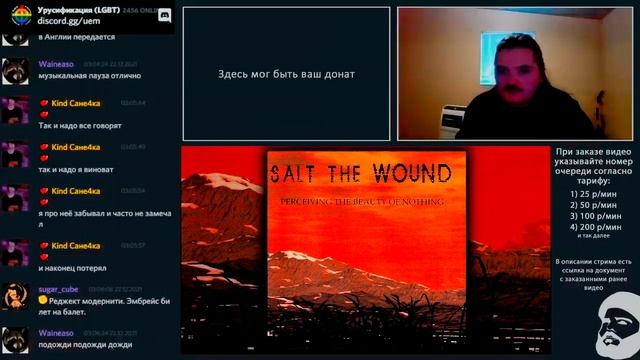Click Kind Сане4ка name above 'Так и надо все говорят'
640x360 pixels.
(76, 103)
